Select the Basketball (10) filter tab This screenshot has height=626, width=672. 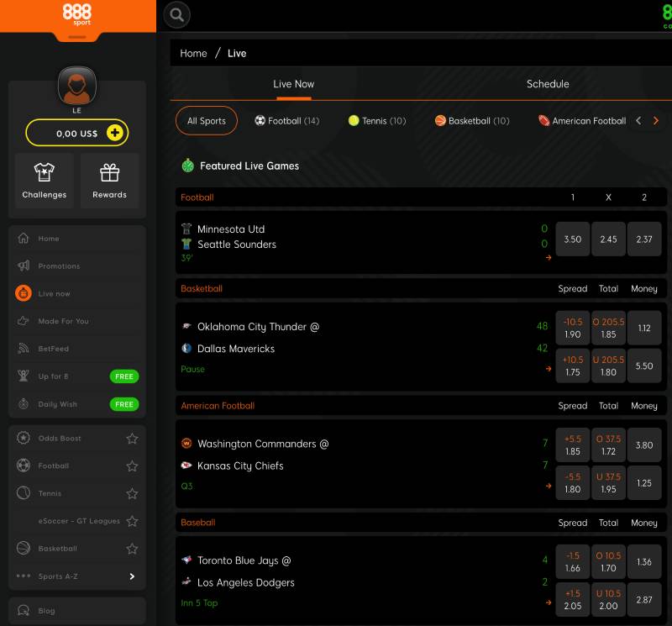pyautogui.click(x=472, y=121)
